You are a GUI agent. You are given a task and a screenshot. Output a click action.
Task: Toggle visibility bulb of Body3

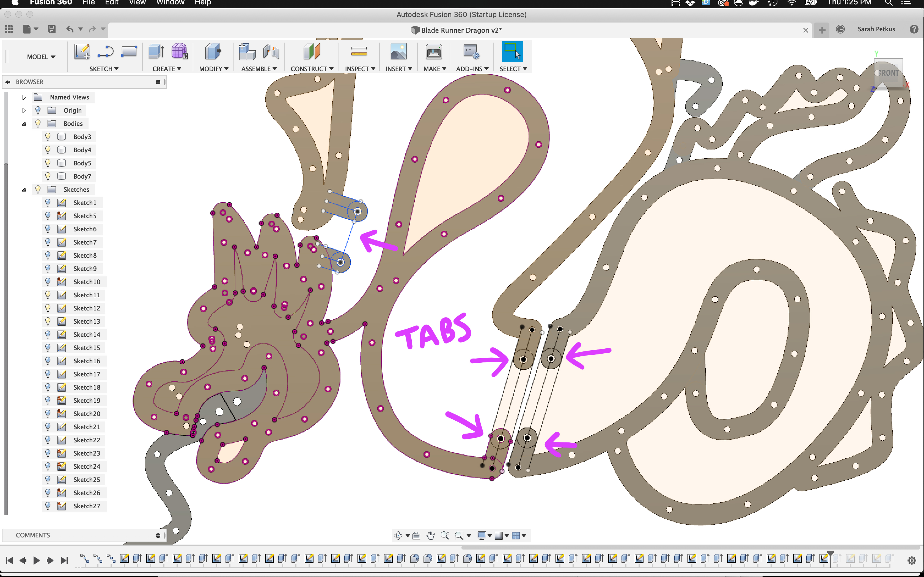48,137
